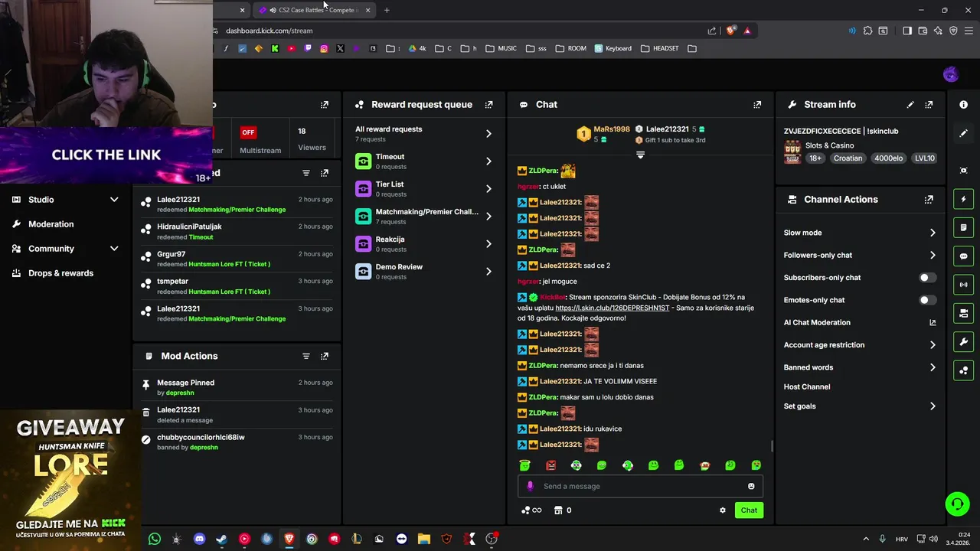The width and height of the screenshot is (980, 551).
Task: Expand the Community sidebar section
Action: pos(65,249)
